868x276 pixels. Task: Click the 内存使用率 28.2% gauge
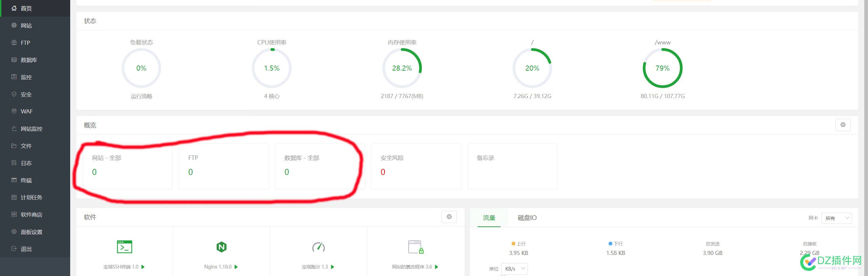[x=402, y=68]
